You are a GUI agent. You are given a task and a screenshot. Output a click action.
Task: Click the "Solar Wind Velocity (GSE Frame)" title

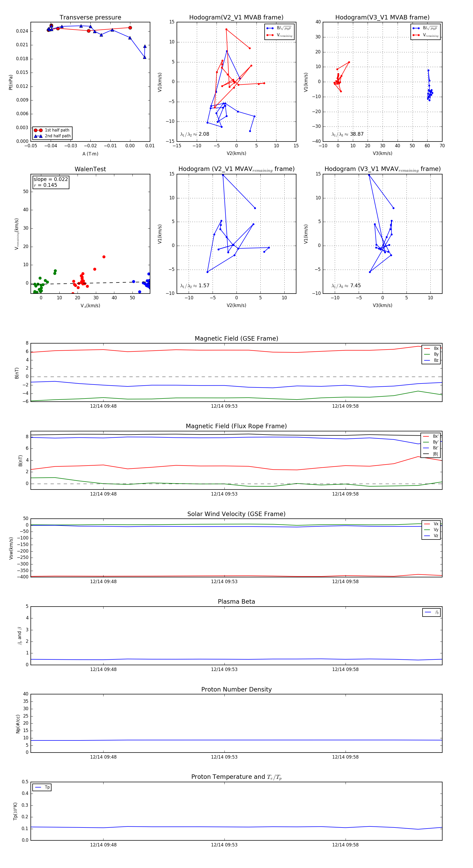click(x=236, y=514)
